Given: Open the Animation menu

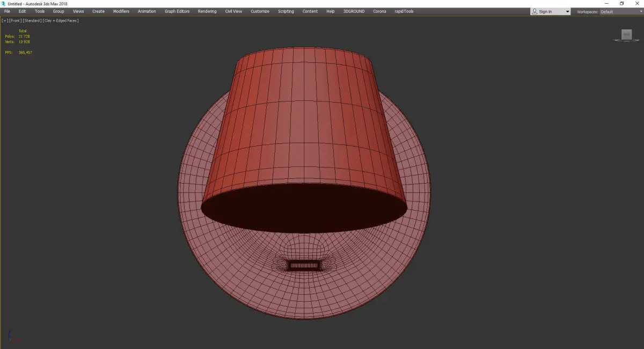Looking at the screenshot, I should click(x=147, y=11).
